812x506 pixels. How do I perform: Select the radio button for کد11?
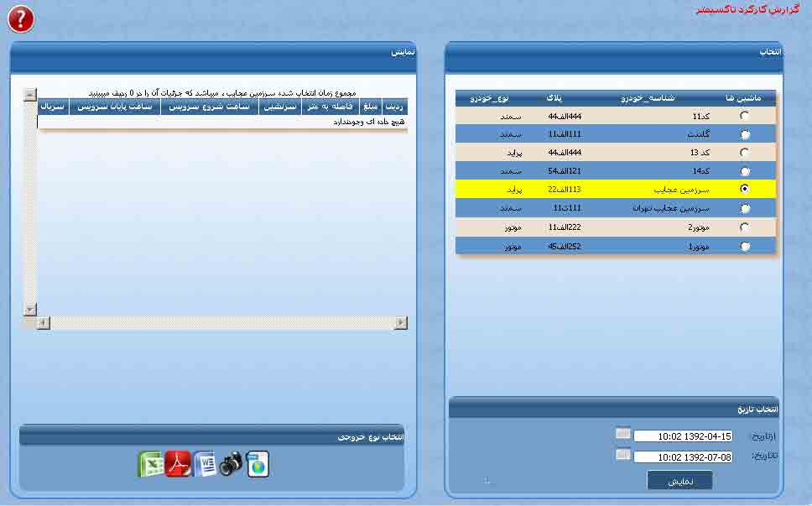[x=744, y=116]
